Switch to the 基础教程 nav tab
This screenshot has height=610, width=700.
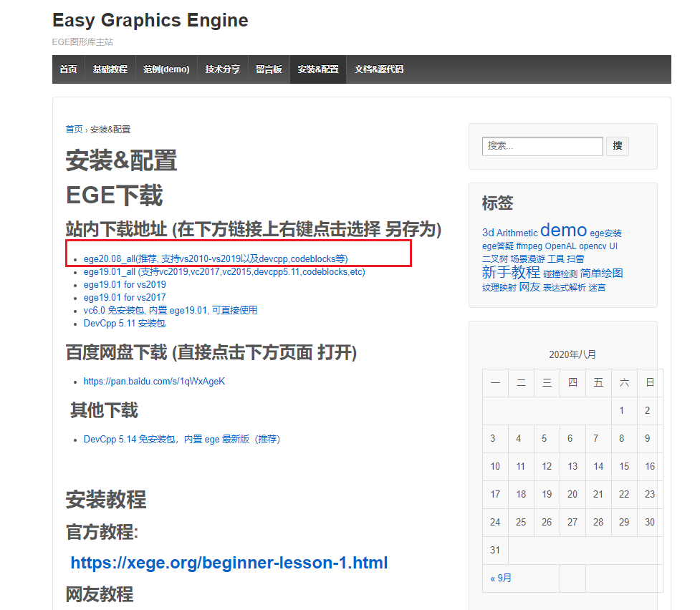tap(110, 69)
